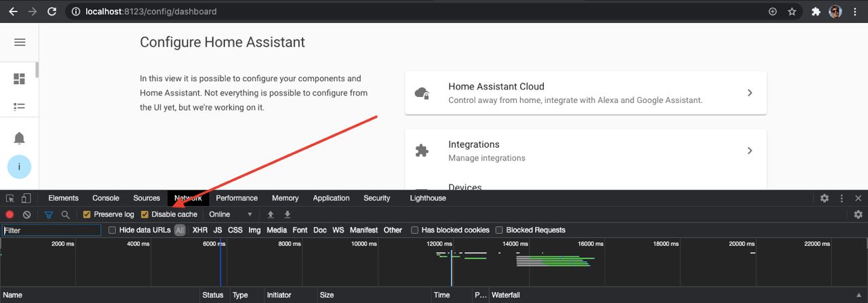Open the user profile avatar 'i'
Viewport: 868px width, 303px height.
[20, 167]
